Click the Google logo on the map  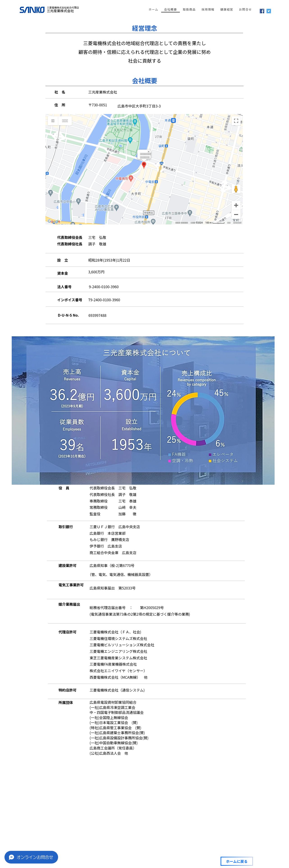pyautogui.click(x=54, y=221)
